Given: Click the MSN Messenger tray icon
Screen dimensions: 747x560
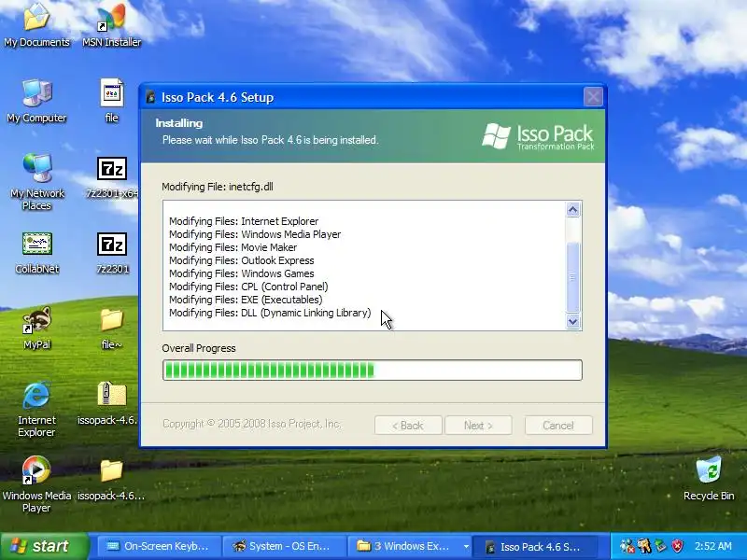Looking at the screenshot, I should pyautogui.click(x=627, y=546).
